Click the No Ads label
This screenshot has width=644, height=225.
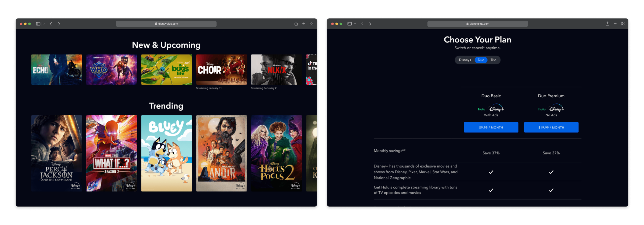click(551, 115)
